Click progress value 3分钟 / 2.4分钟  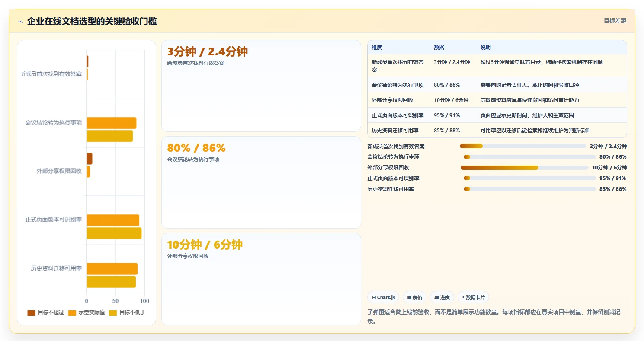(609, 146)
